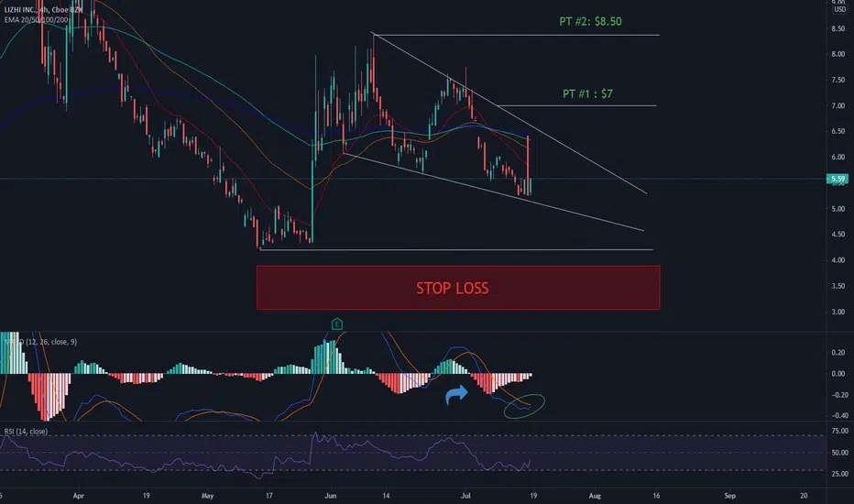The image size is (854, 504).
Task: Click the 3.00 price axis value
Action: pyautogui.click(x=838, y=312)
